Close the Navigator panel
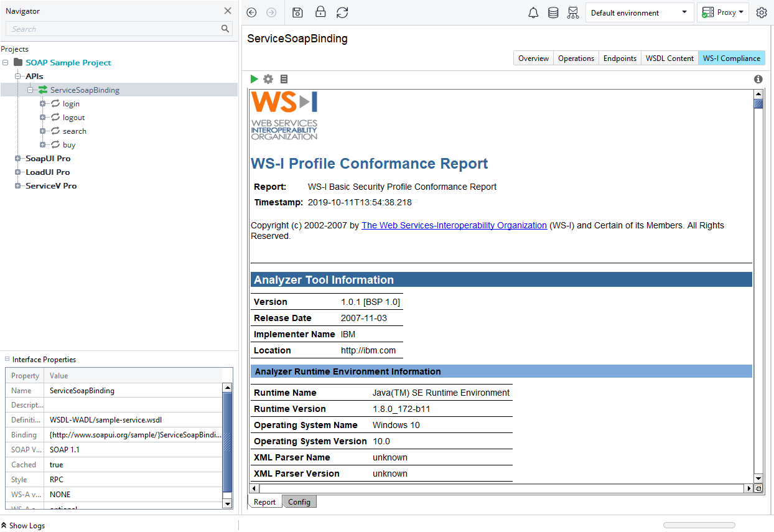Viewport: 774px width, 532px height. pos(228,11)
